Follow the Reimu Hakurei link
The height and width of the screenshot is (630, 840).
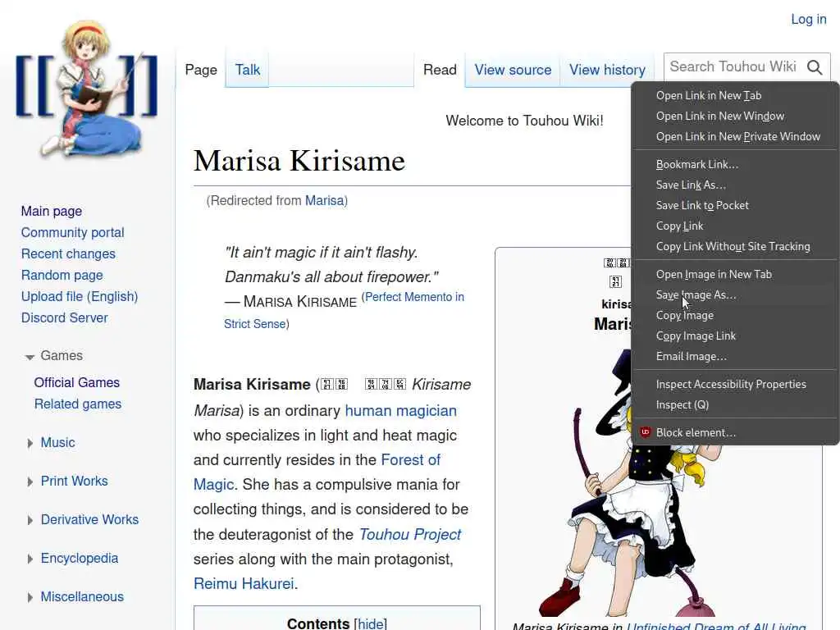click(244, 583)
